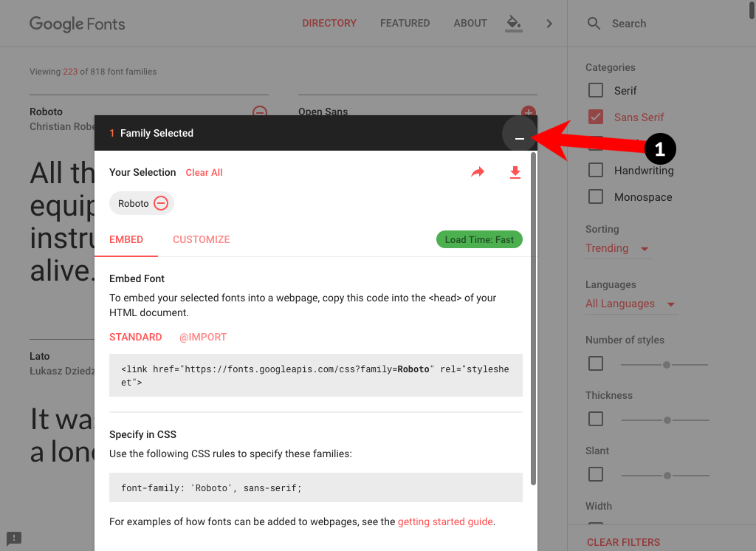Switch to the EMBED tab
Viewport: 756px width, 551px height.
(126, 240)
